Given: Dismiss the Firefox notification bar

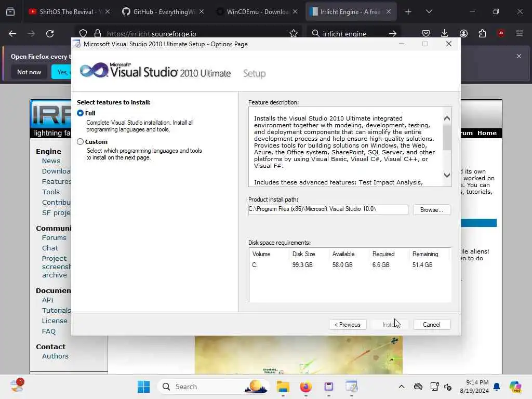Looking at the screenshot, I should (519, 56).
